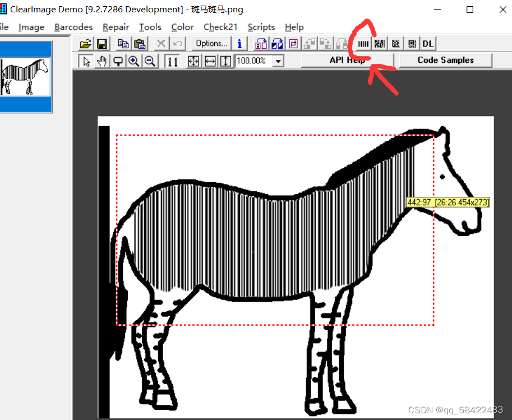The height and width of the screenshot is (420, 512).
Task: Click the Undo arrow icon
Action: [177, 43]
